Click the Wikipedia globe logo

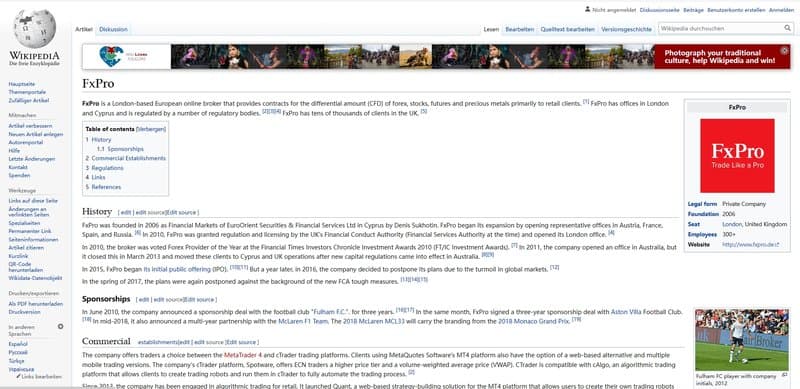pos(34,29)
